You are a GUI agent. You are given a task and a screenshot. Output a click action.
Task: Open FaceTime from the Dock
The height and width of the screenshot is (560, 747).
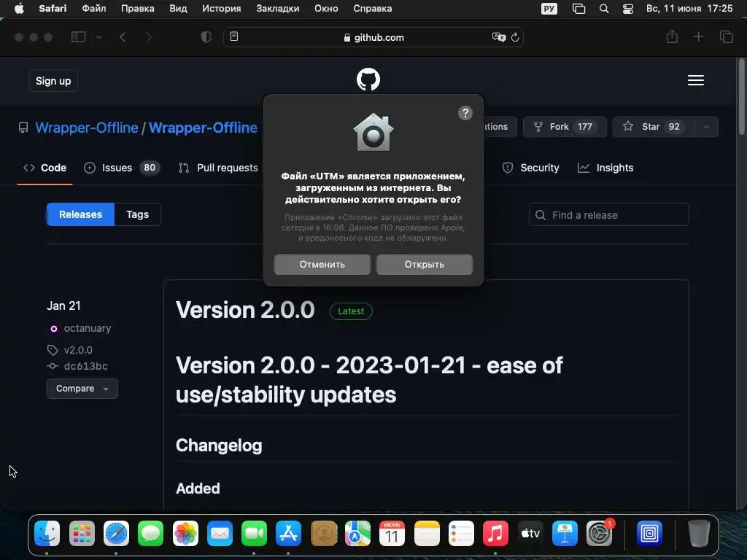[254, 533]
